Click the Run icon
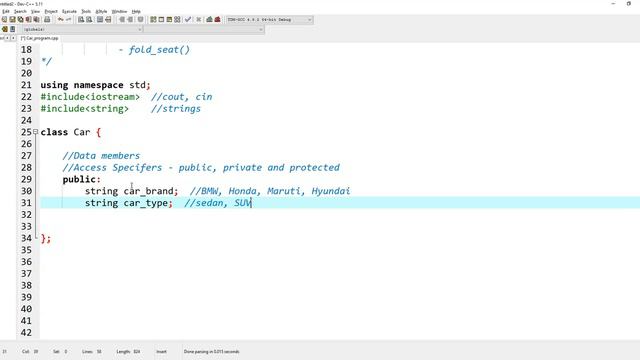Screen dimensions: 640x360 point(161,20)
